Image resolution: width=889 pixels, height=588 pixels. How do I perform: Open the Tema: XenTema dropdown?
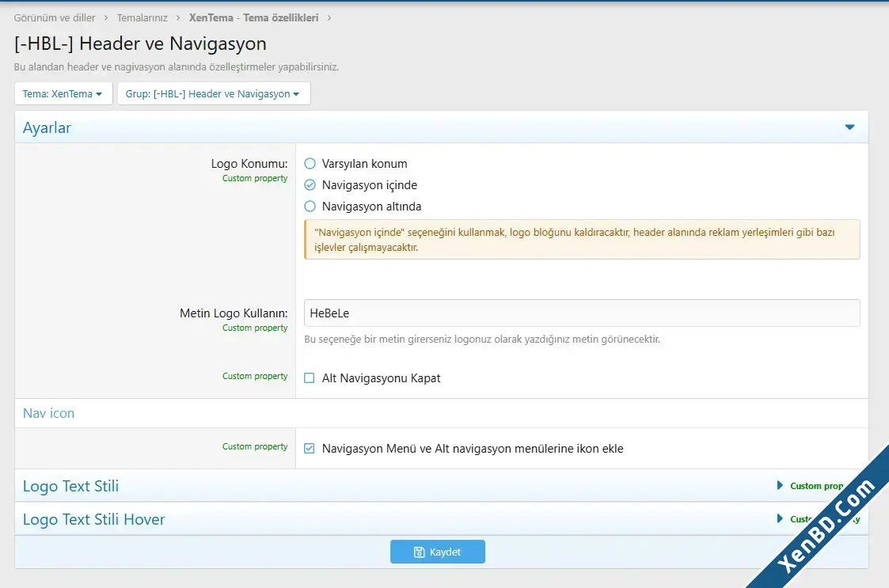click(63, 93)
